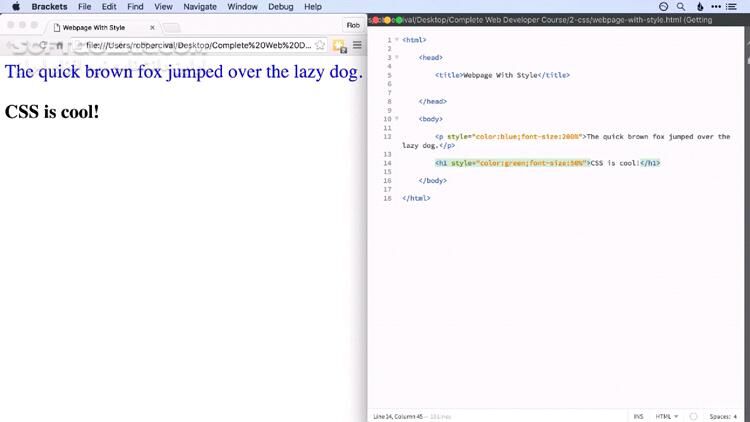This screenshot has height=422, width=750.
Task: Open the Debug menu
Action: pos(280,7)
